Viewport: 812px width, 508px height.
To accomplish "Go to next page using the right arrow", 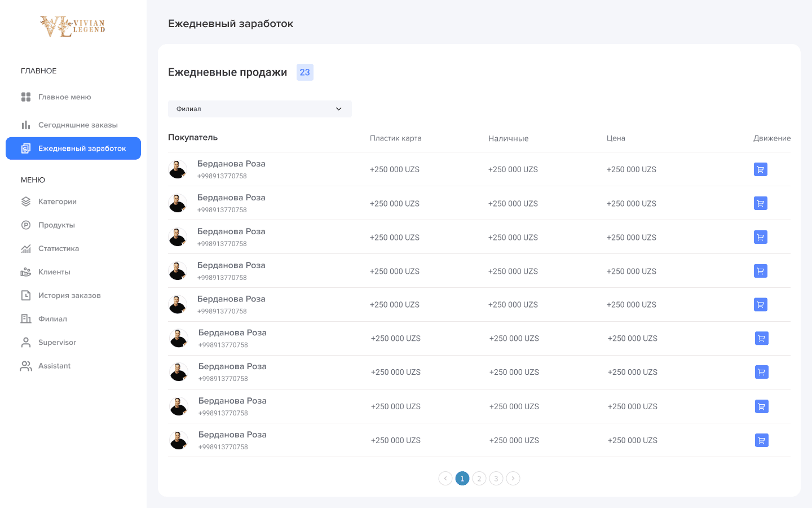I will tap(513, 479).
